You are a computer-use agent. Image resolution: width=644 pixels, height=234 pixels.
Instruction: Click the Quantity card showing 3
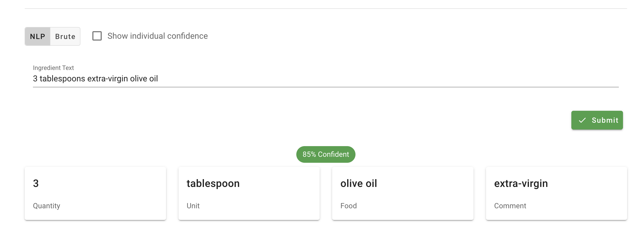tap(95, 193)
